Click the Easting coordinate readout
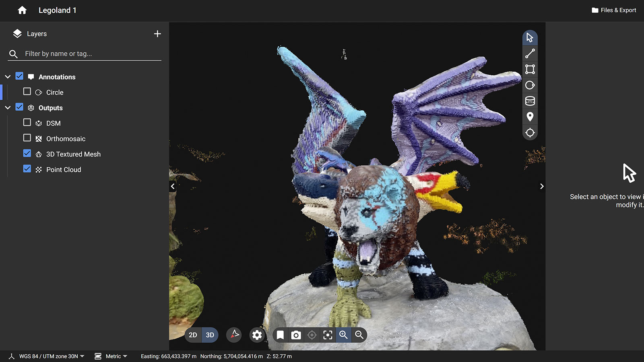 pyautogui.click(x=169, y=356)
